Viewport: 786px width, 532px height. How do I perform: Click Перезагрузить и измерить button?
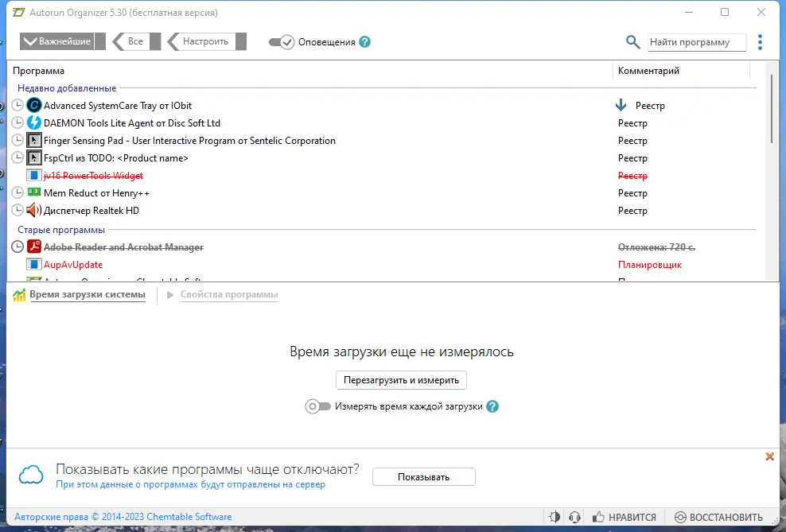coord(401,380)
